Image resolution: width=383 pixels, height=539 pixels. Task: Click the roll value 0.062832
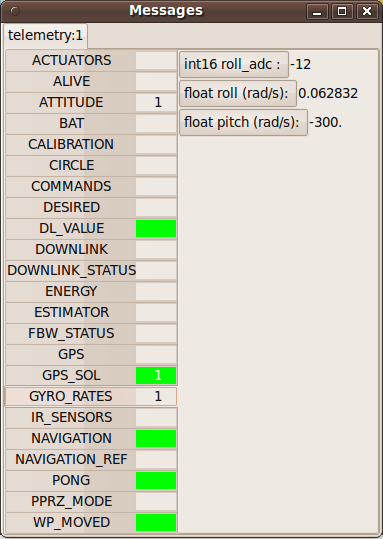coord(328,93)
